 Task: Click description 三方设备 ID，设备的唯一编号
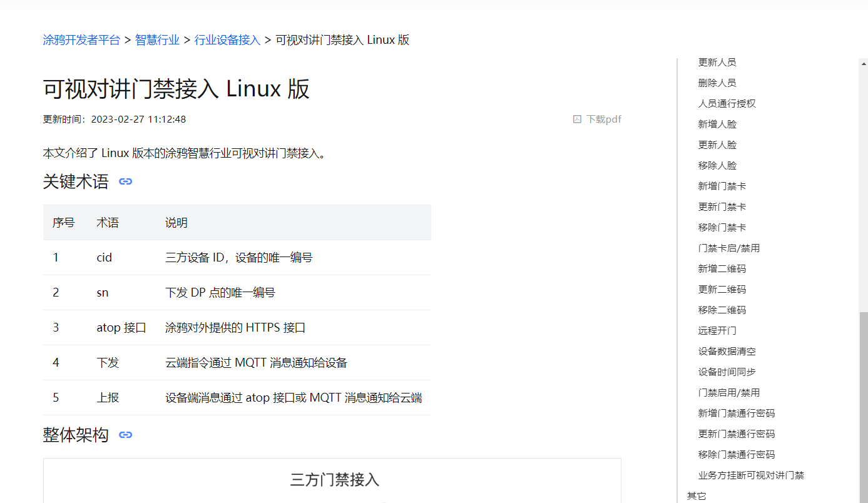pyautogui.click(x=238, y=257)
